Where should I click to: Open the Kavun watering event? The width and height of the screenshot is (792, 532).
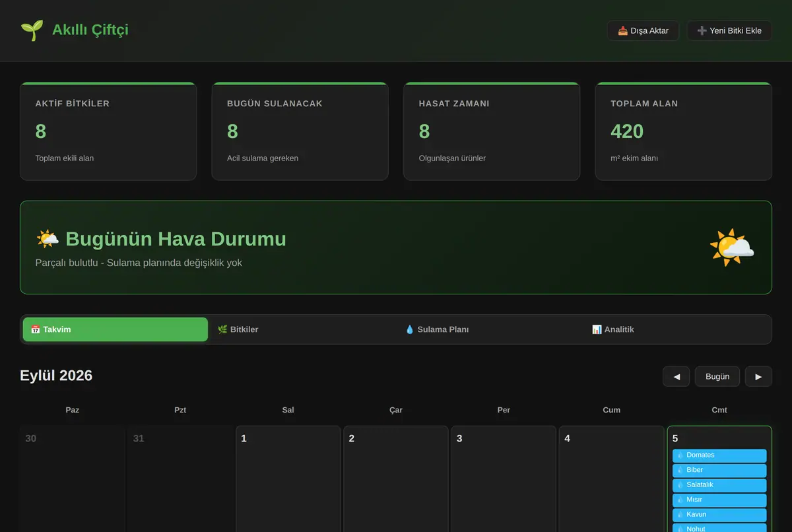(x=719, y=515)
